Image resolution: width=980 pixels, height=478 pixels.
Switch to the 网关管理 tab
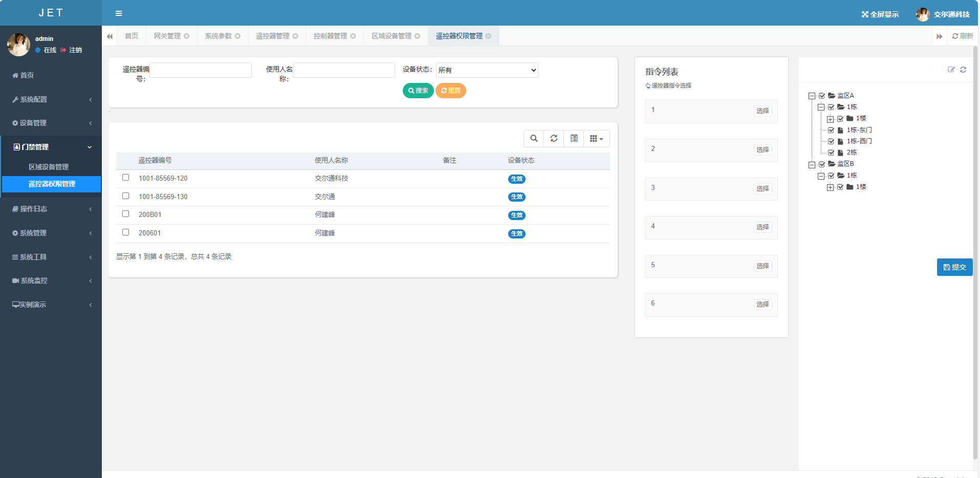167,36
